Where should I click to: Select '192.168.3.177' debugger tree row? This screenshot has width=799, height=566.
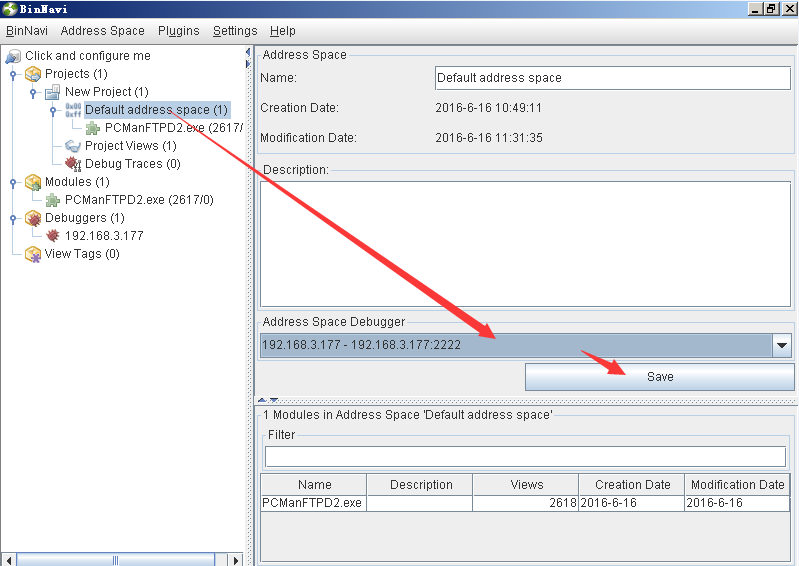click(x=104, y=236)
